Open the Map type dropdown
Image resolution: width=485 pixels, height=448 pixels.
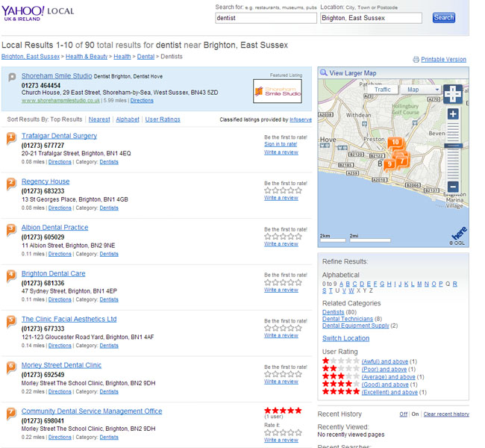click(x=421, y=90)
